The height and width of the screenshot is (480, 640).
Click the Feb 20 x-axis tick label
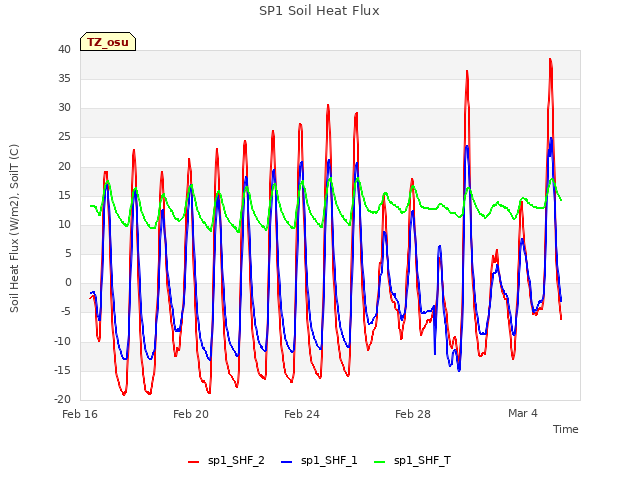191,414
